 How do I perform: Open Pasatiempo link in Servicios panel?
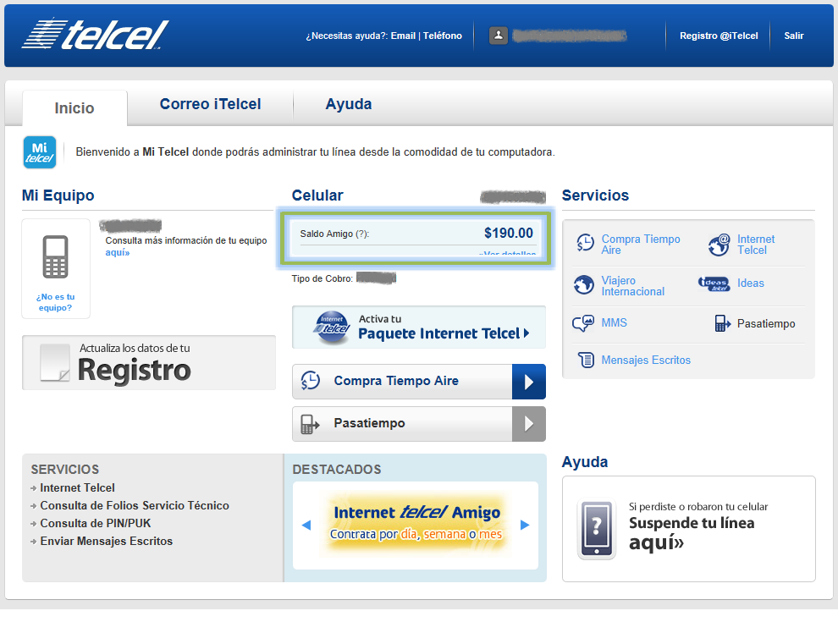click(766, 324)
